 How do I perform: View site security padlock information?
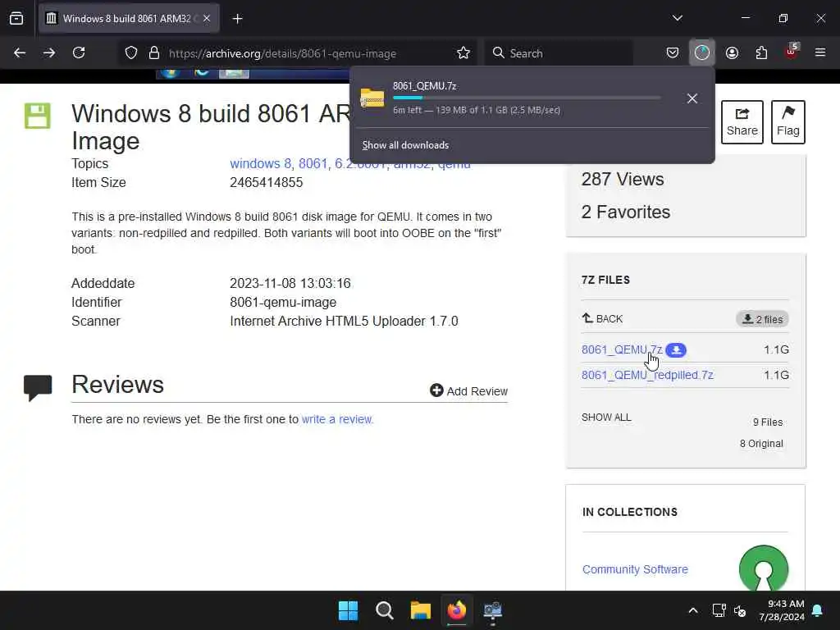pos(154,53)
